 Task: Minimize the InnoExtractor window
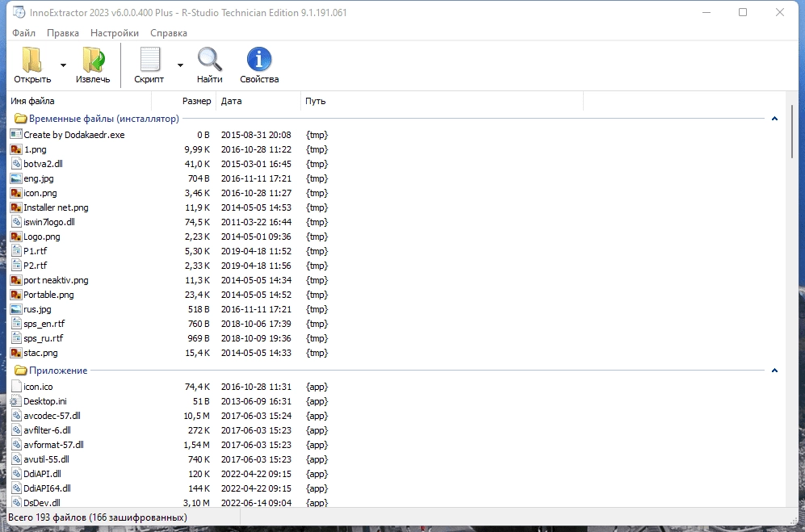(706, 12)
